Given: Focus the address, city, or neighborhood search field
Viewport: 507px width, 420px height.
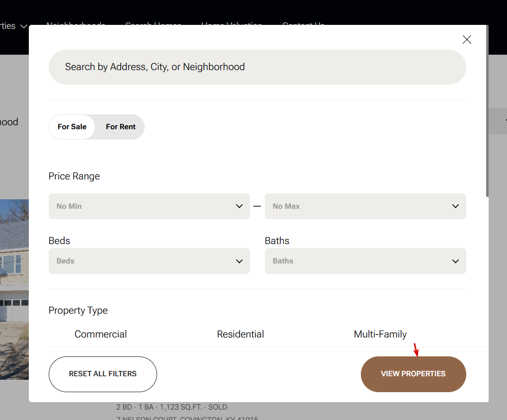Looking at the screenshot, I should pos(257,67).
